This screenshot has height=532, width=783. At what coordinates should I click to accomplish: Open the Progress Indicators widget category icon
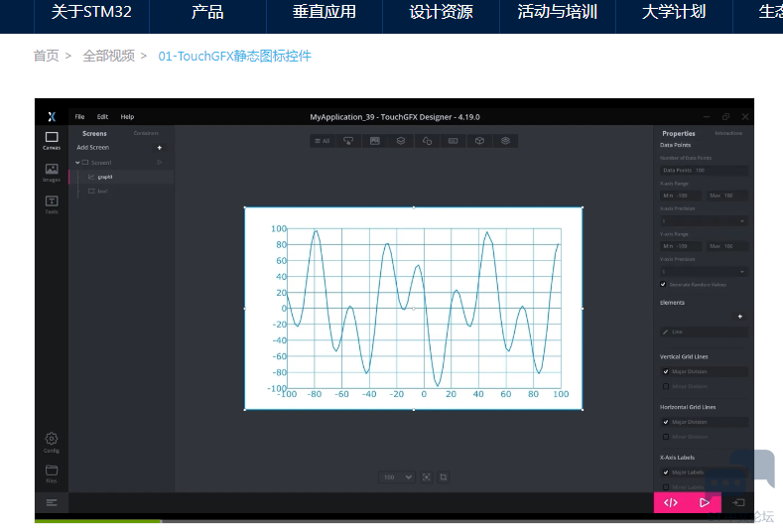453,141
